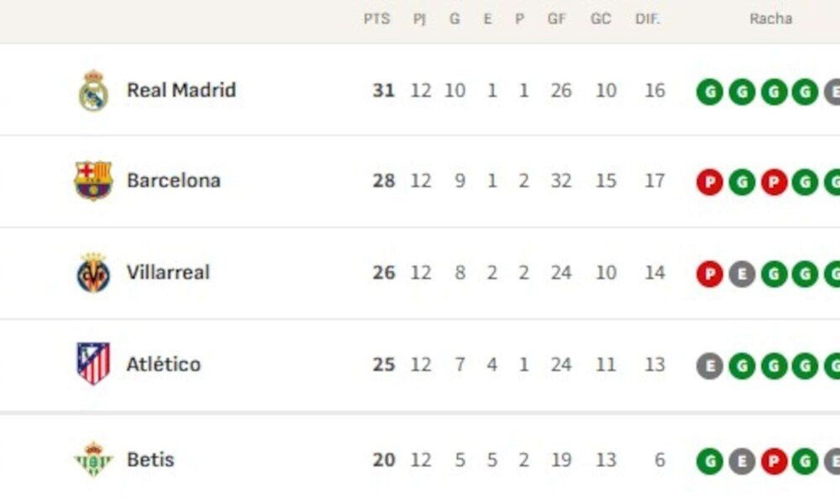Click the Betis club crest
This screenshot has height=504, width=840.
[93, 459]
